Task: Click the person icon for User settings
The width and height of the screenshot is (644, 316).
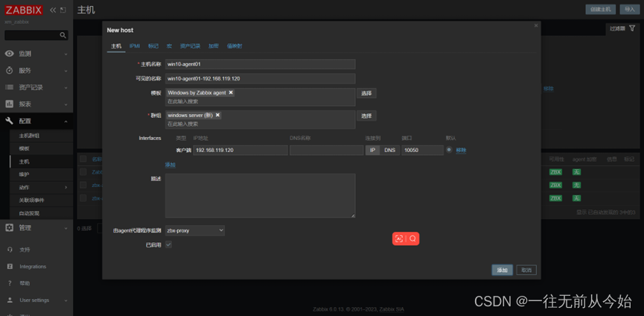Action: coord(10,300)
